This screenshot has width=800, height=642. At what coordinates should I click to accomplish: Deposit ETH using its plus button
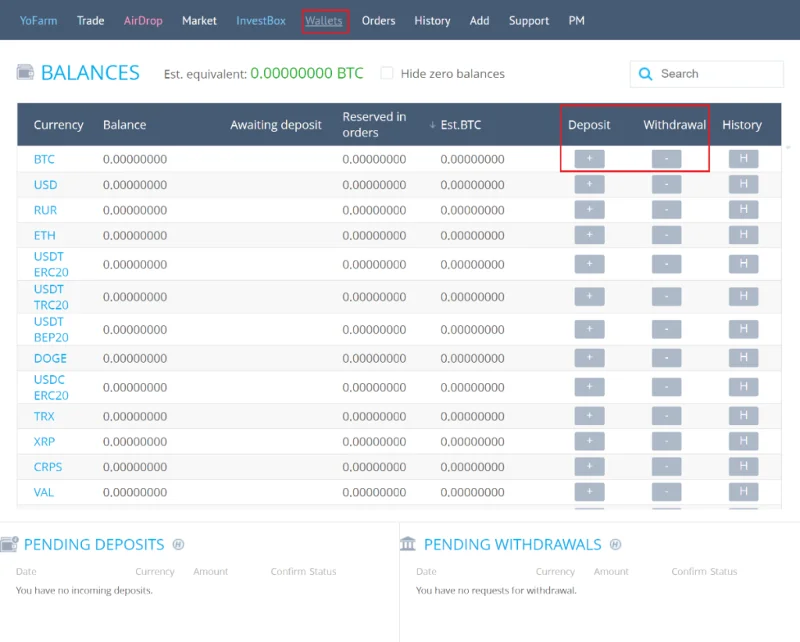589,235
